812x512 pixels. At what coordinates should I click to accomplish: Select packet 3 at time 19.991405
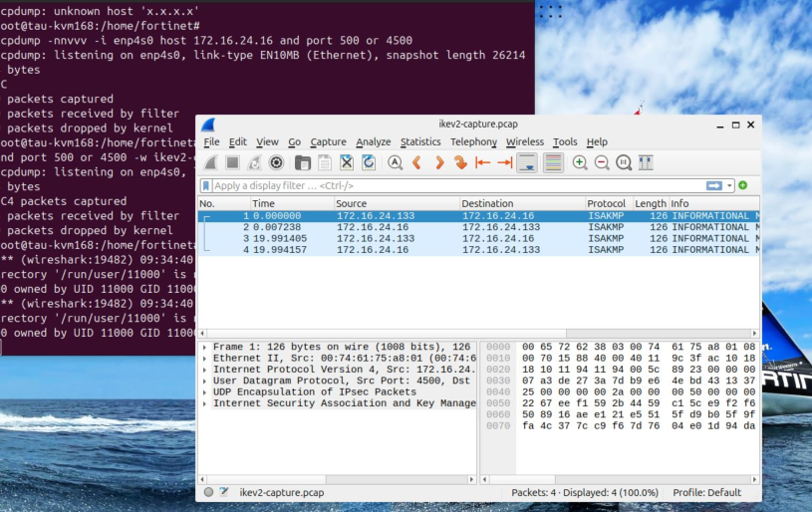[479, 239]
